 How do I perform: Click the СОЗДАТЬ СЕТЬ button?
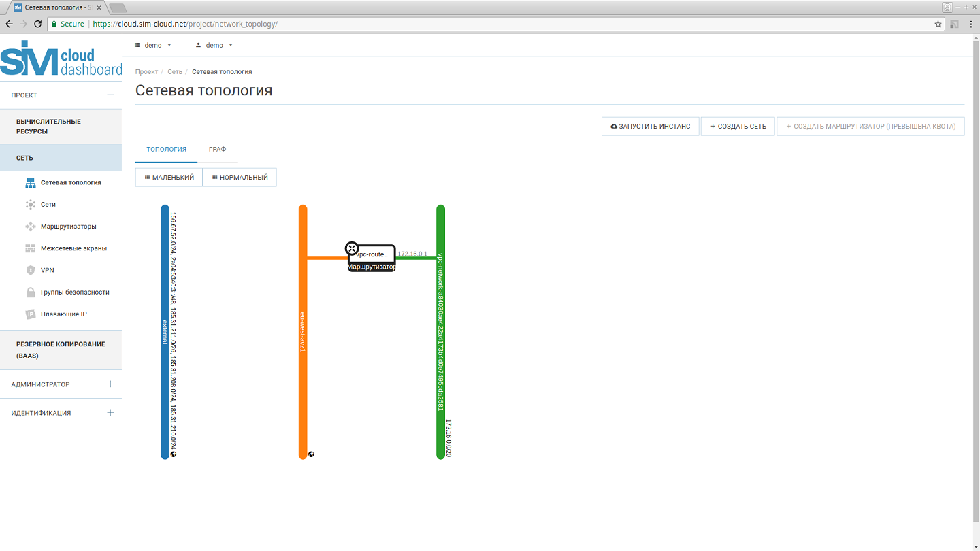tap(738, 127)
